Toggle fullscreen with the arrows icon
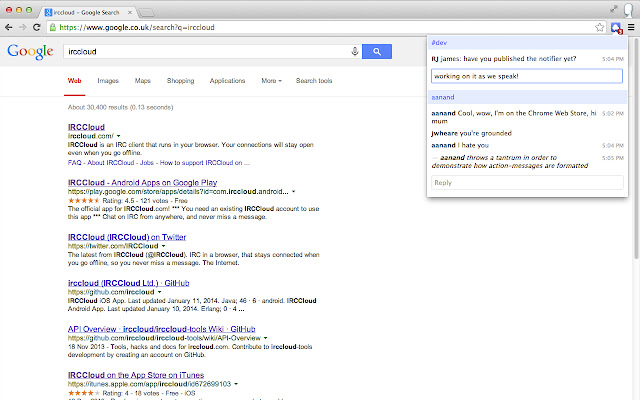640x400 pixels. point(613,9)
